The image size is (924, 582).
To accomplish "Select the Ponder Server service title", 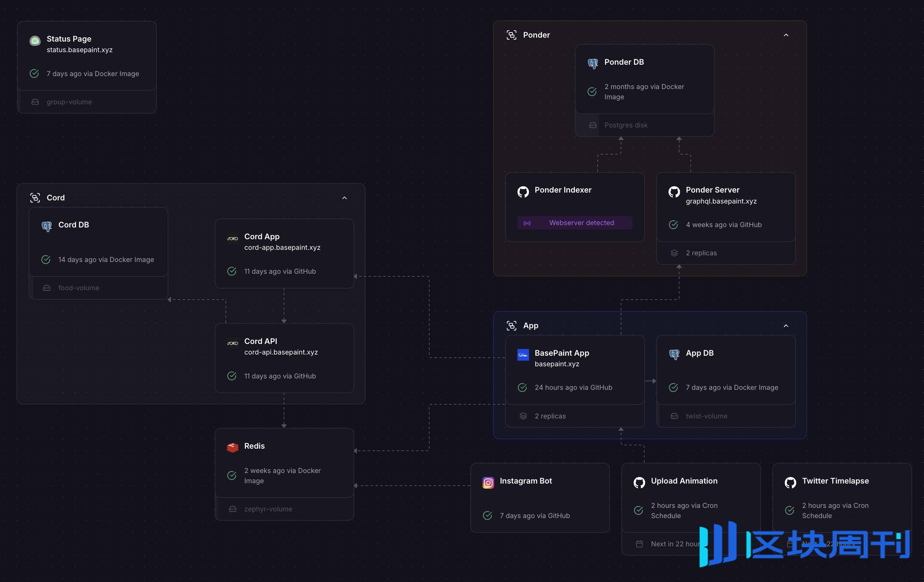I will [x=712, y=190].
